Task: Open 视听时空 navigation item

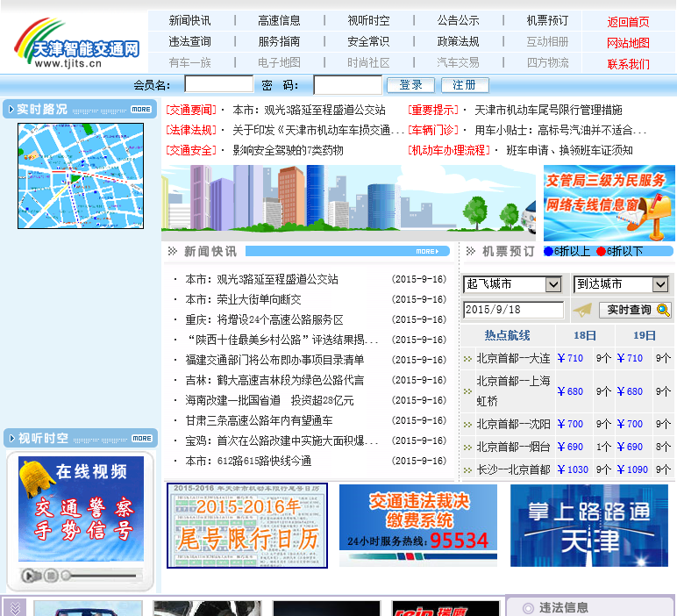Action: click(368, 20)
